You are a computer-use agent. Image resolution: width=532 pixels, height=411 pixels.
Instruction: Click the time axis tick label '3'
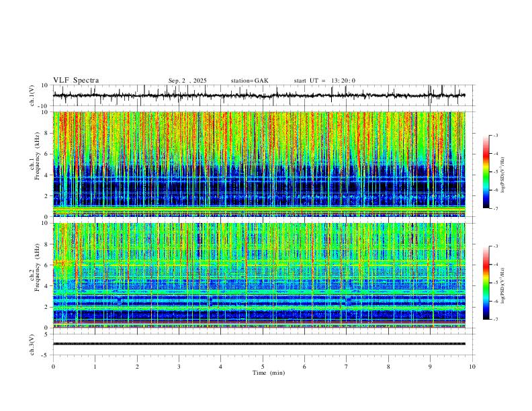pos(179,367)
